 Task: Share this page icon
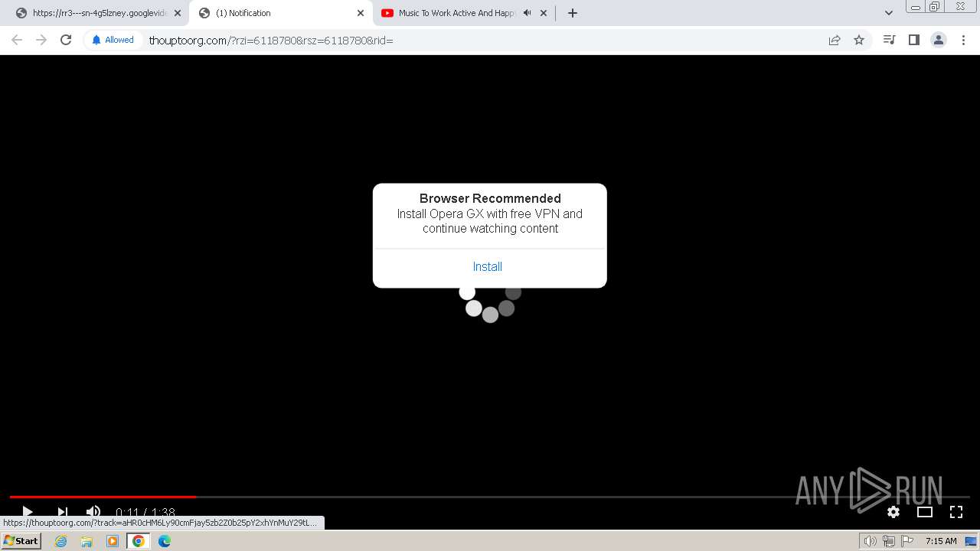tap(835, 40)
